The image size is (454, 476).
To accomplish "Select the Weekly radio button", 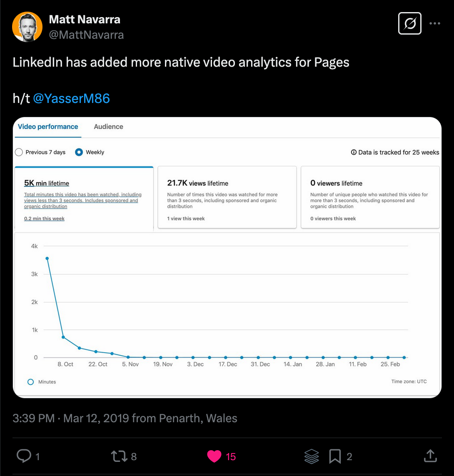I will tap(79, 152).
